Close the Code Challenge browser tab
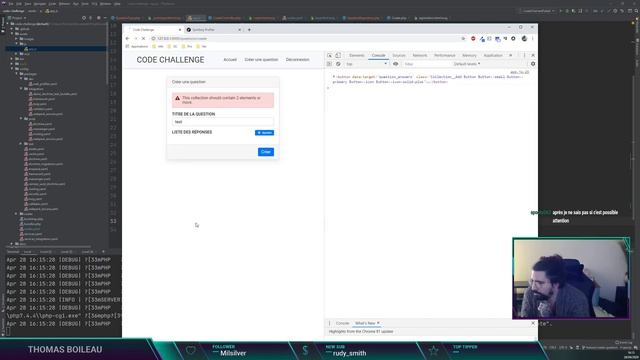Screen dimensions: 640x360 point(180,30)
